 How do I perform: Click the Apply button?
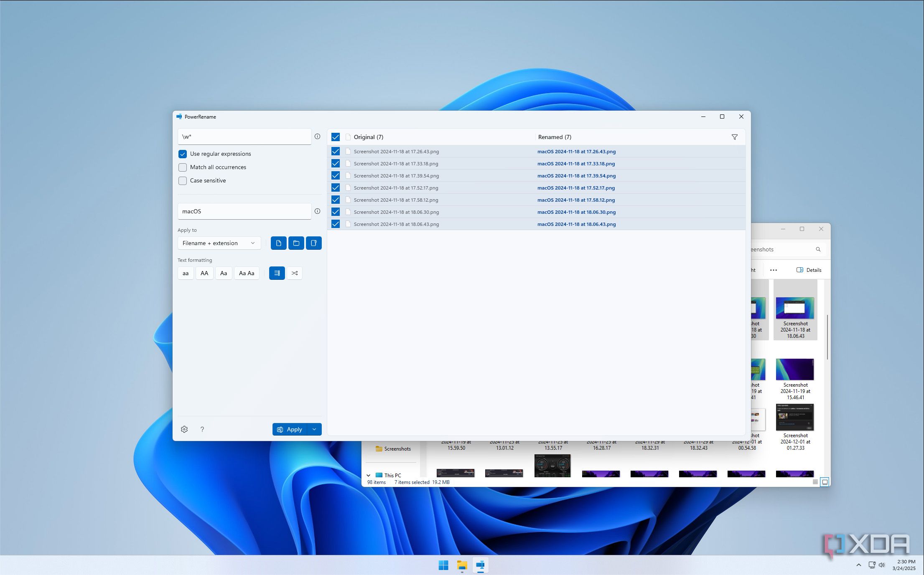point(290,429)
